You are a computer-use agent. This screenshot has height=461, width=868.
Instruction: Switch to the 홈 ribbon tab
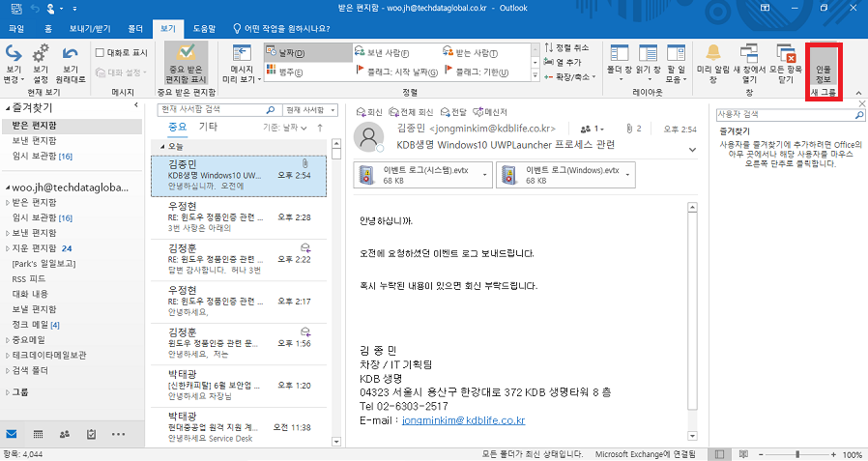click(48, 28)
